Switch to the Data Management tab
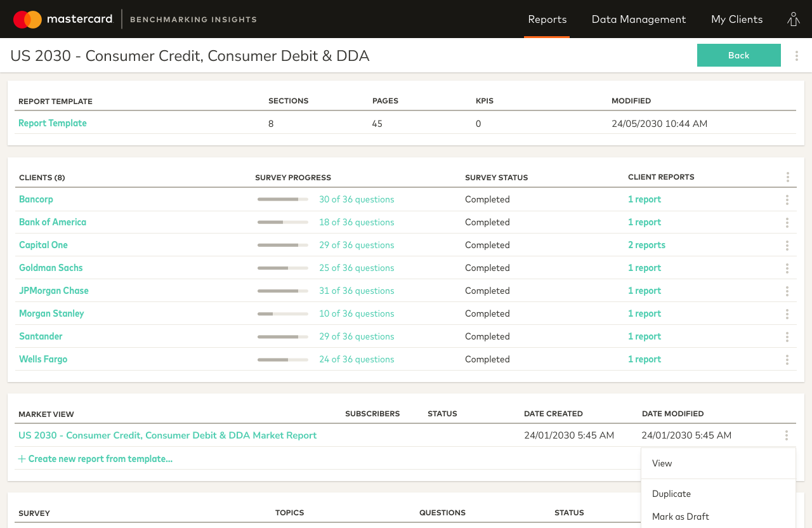This screenshot has height=528, width=812. click(x=639, y=19)
